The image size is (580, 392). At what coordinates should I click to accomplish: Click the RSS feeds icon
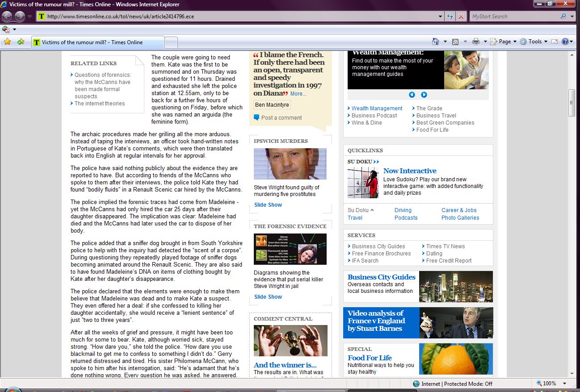pos(455,42)
